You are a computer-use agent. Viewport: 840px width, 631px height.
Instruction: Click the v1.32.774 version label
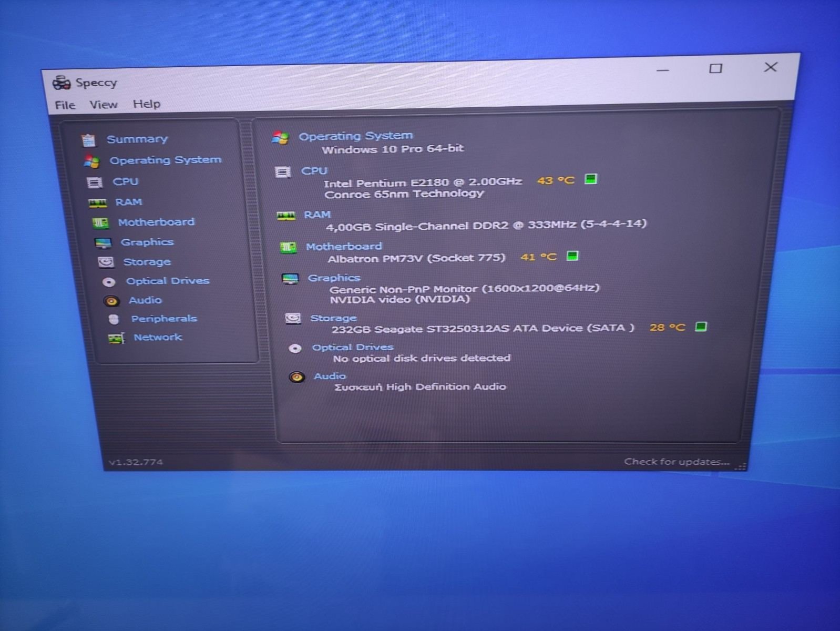coord(136,462)
